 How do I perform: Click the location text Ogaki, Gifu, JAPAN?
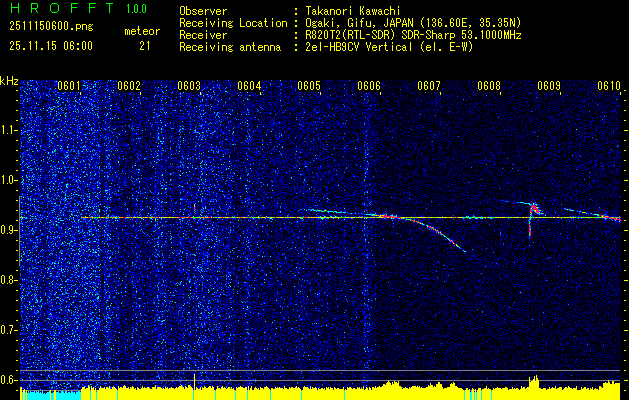click(359, 23)
